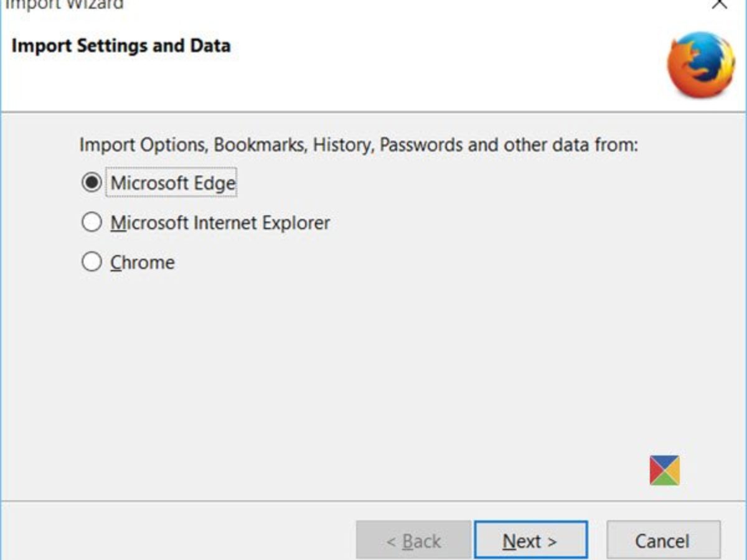Image resolution: width=747 pixels, height=560 pixels.
Task: Click the "Microsoft Edge" option label
Action: [172, 183]
